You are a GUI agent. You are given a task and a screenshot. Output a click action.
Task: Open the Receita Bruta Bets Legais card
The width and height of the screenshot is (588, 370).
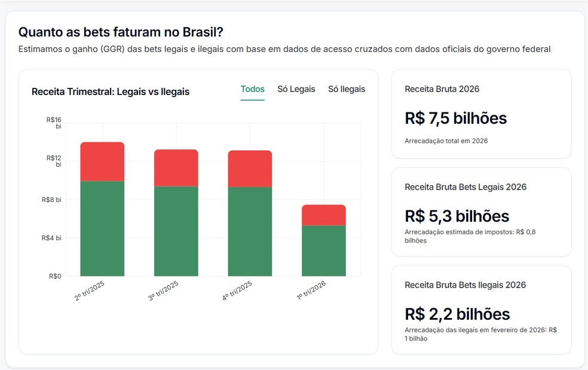tap(464, 187)
